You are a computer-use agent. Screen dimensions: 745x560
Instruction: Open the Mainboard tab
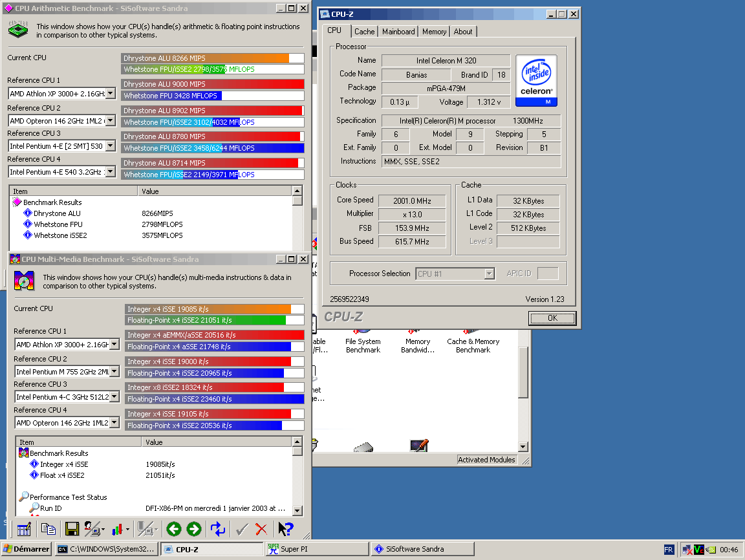398,32
